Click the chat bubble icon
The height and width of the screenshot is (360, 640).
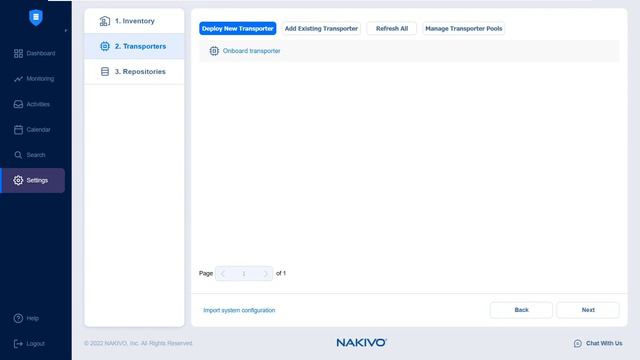(x=578, y=344)
